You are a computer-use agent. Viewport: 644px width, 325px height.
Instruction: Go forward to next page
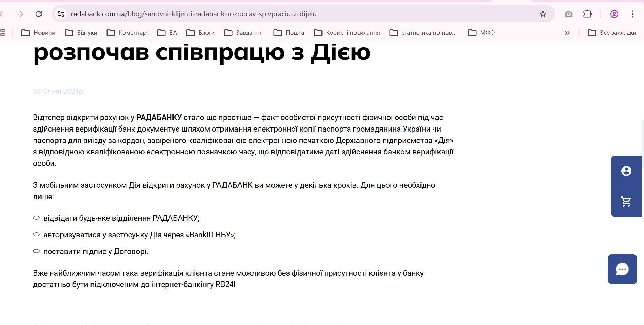click(x=20, y=14)
